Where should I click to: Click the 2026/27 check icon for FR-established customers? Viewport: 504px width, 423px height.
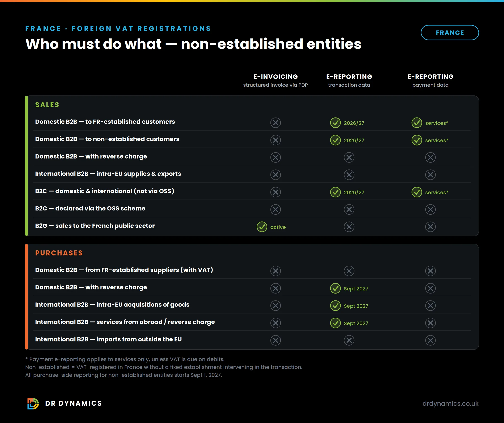[x=335, y=123]
